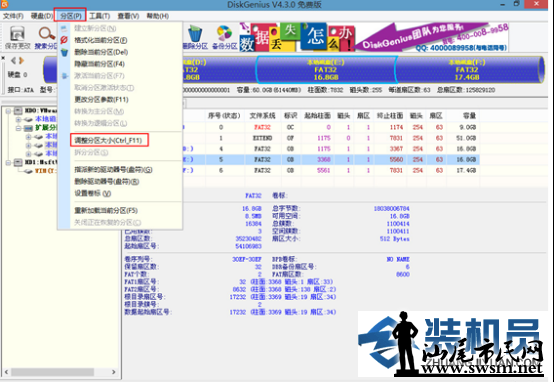This screenshot has height=382, width=554.
Task: Open the 工具(T) menu
Action: tap(99, 16)
